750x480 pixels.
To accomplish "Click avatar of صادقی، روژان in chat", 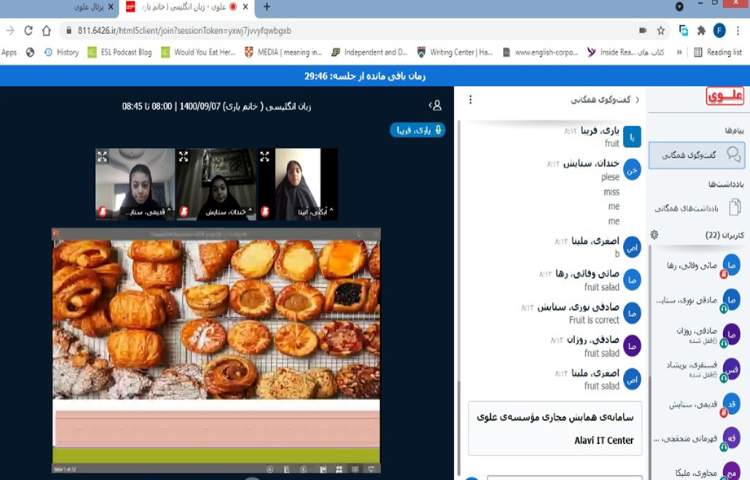I will click(632, 345).
